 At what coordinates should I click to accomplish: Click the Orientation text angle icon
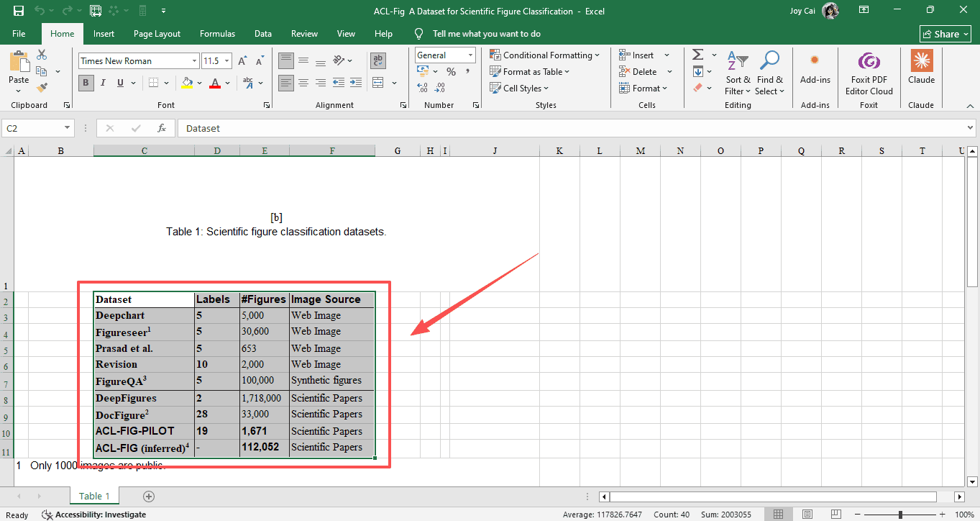(339, 61)
